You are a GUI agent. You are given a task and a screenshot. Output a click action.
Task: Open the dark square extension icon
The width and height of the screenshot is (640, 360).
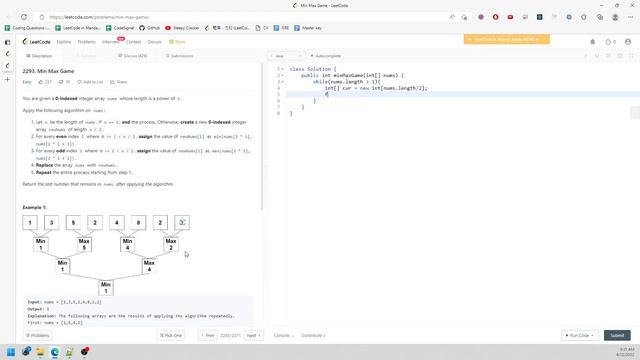[x=540, y=17]
